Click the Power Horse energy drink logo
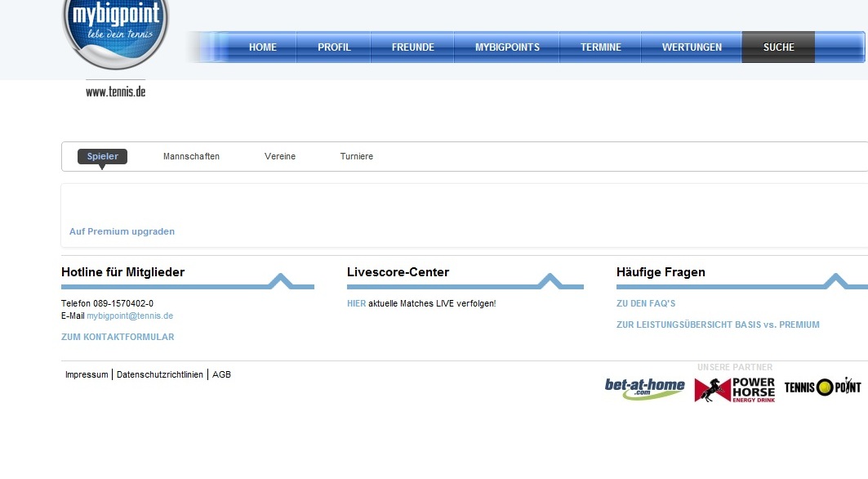 point(734,389)
